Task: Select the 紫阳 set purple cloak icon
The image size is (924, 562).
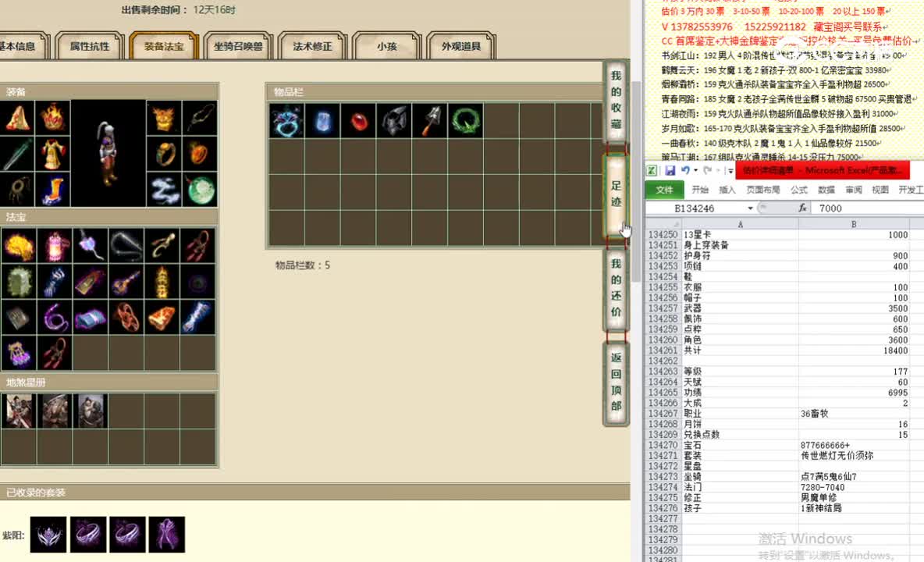Action: pos(167,535)
